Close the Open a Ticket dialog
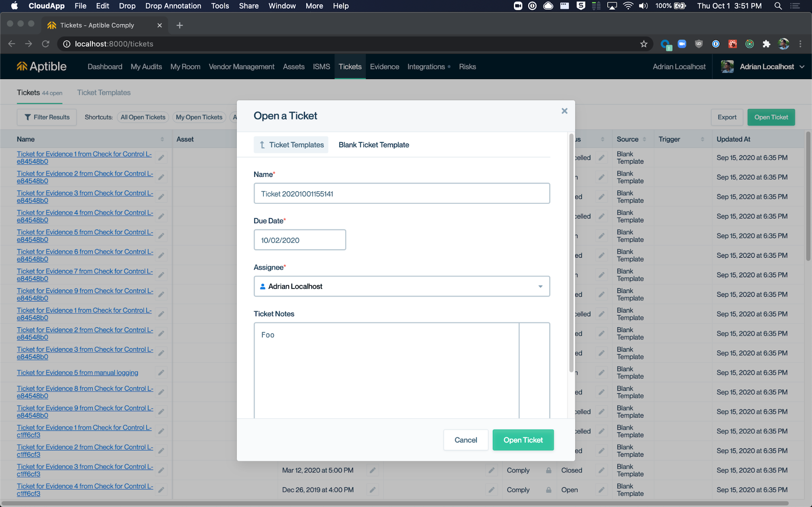This screenshot has height=507, width=812. tap(564, 111)
